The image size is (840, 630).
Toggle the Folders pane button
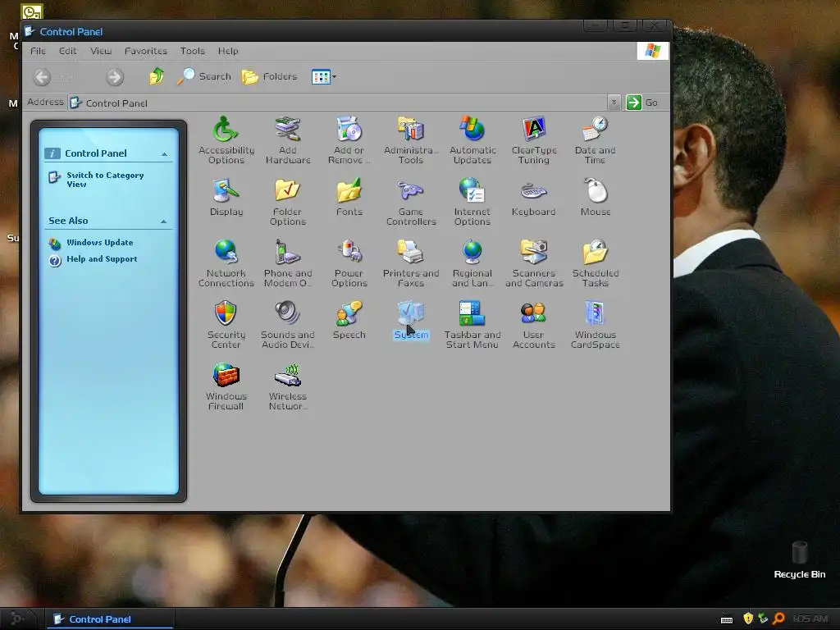269,76
